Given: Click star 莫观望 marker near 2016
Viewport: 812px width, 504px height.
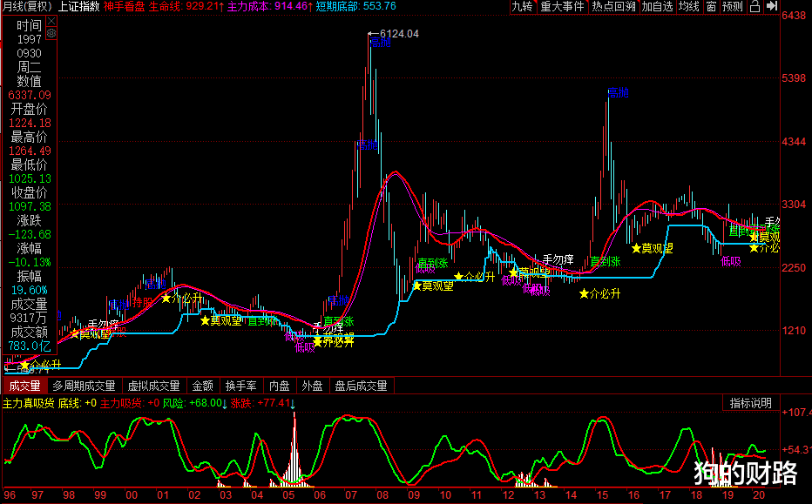Looking at the screenshot, I should (653, 248).
